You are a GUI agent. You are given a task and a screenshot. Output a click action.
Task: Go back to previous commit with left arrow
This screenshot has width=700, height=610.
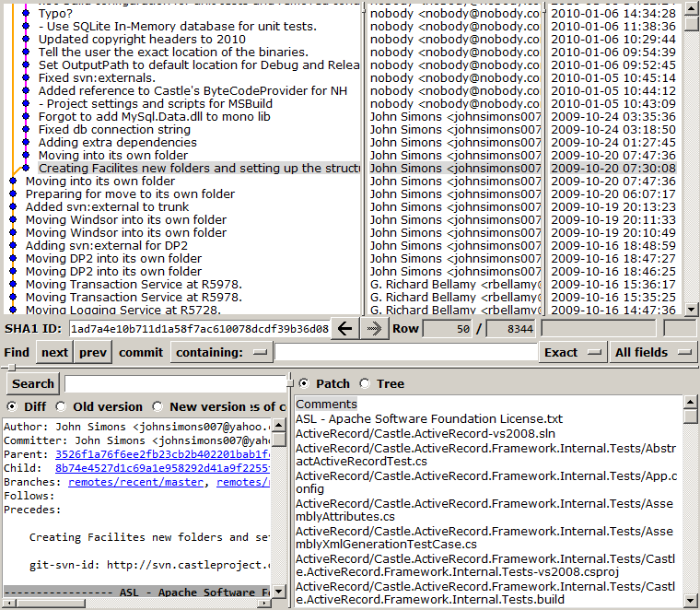tap(344, 329)
